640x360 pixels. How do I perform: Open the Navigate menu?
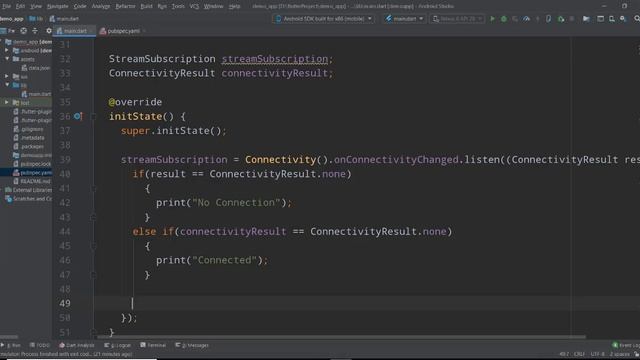click(58, 6)
